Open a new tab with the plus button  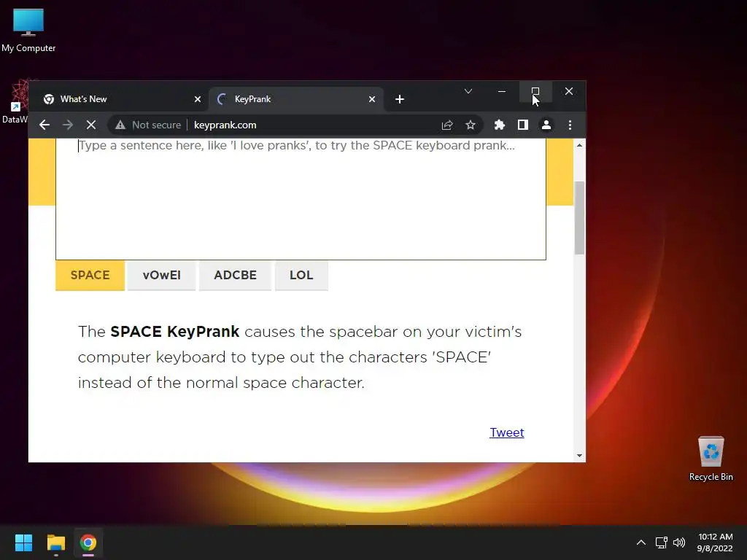(400, 99)
